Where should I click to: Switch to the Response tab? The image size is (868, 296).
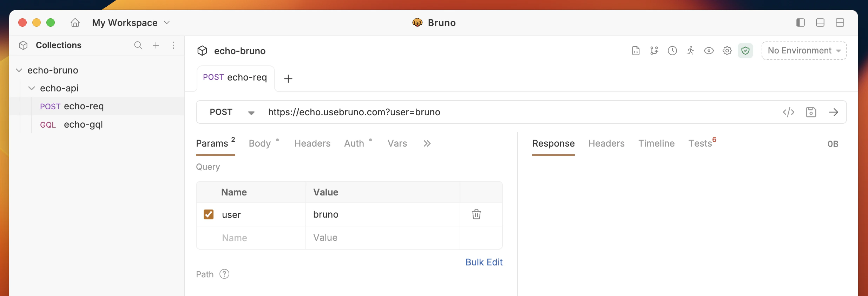(553, 143)
